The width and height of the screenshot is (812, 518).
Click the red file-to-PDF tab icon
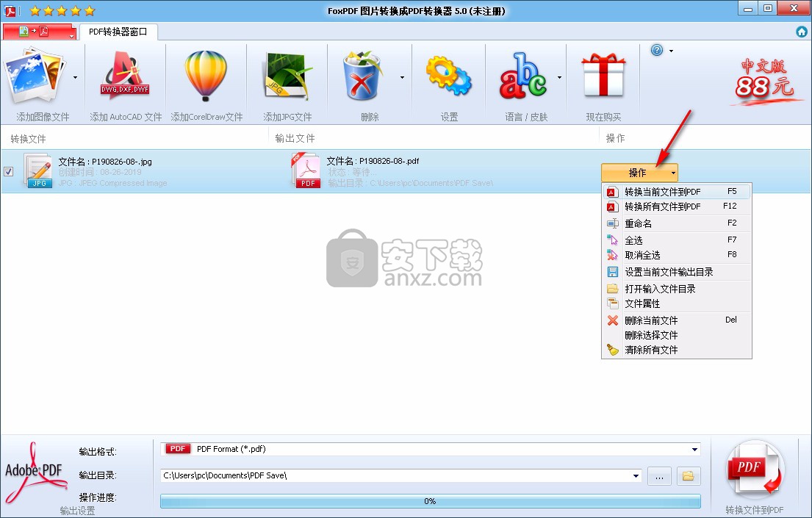pos(35,32)
